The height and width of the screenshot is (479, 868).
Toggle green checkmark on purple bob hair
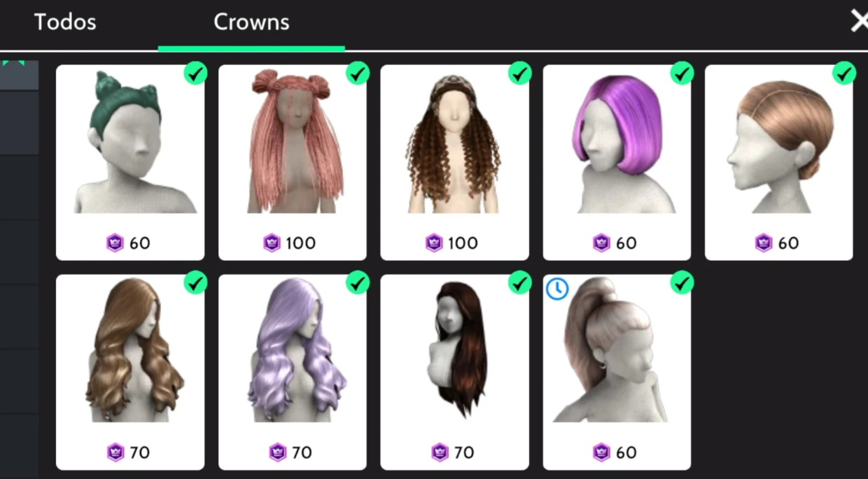pos(682,73)
